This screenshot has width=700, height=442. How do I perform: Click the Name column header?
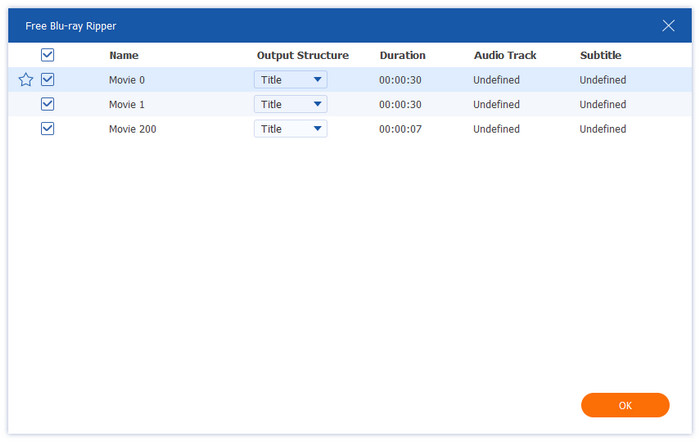tap(124, 56)
